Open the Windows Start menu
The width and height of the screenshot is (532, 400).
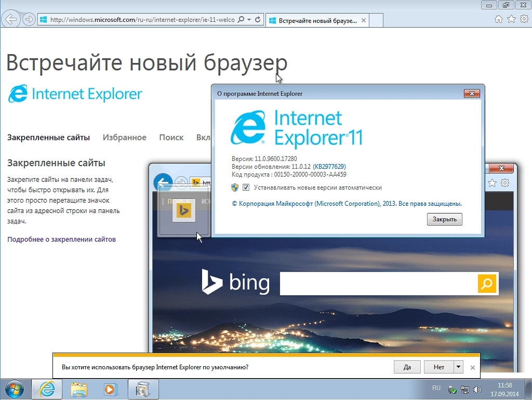click(14, 389)
